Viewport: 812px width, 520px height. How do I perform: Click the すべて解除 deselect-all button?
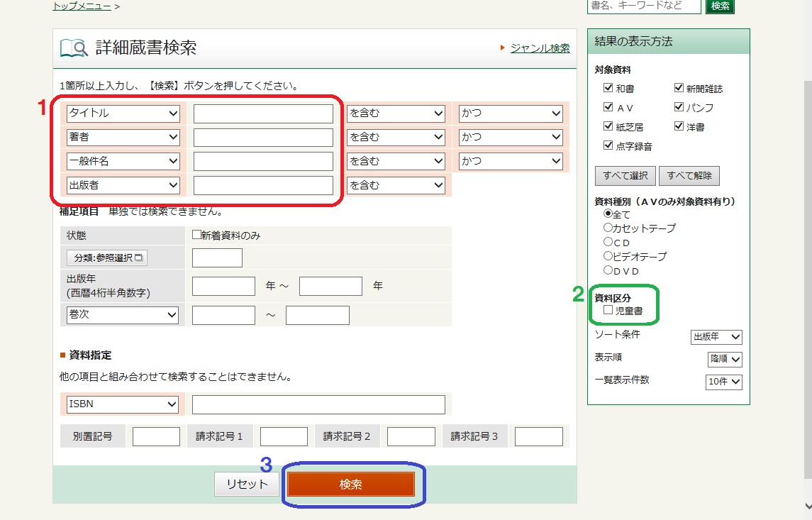689,175
